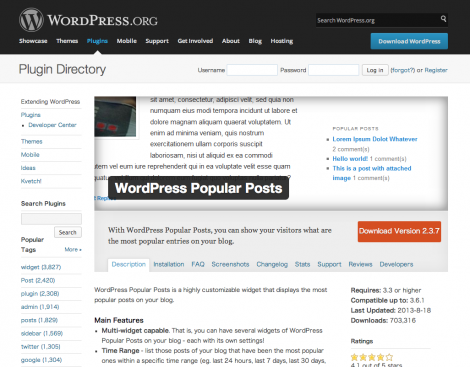The image size is (470, 367).
Task: Click the Download WordPress button
Action: point(409,41)
